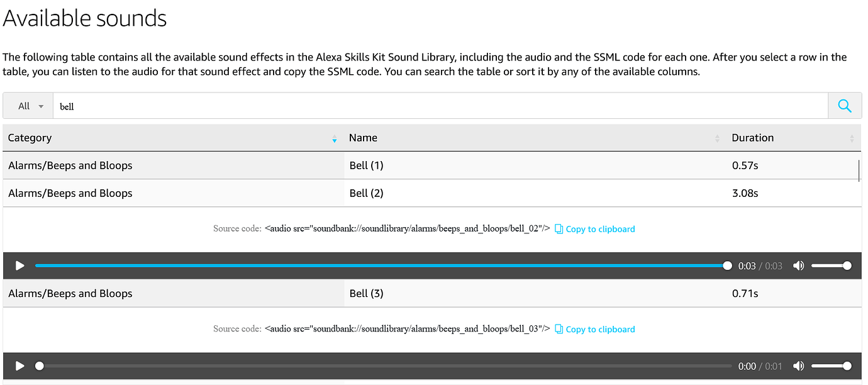This screenshot has width=868, height=385.
Task: Click the blue magnifying glass search icon
Action: point(845,105)
